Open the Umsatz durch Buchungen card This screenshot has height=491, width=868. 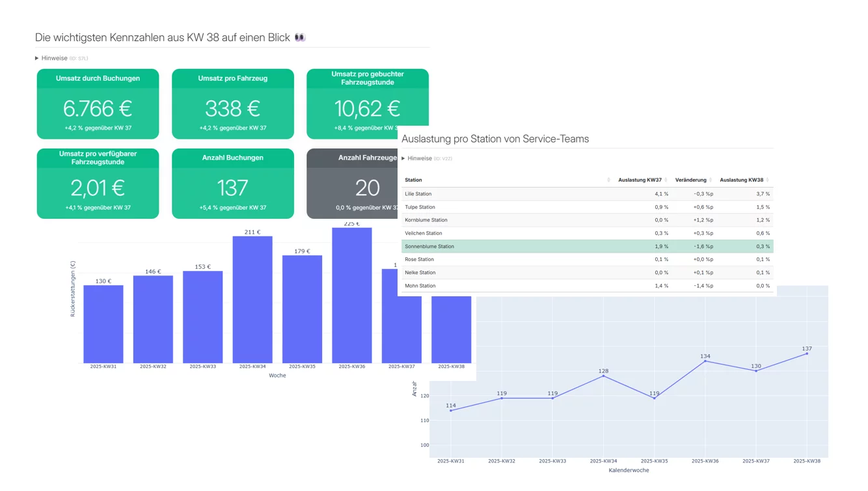point(98,104)
